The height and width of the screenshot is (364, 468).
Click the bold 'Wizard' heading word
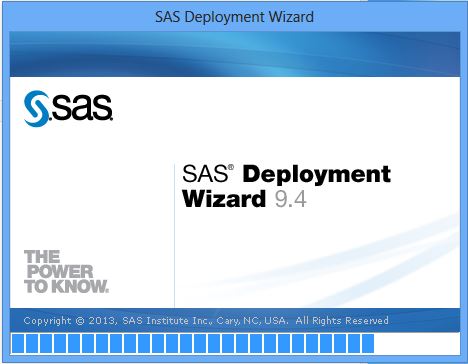point(224,199)
